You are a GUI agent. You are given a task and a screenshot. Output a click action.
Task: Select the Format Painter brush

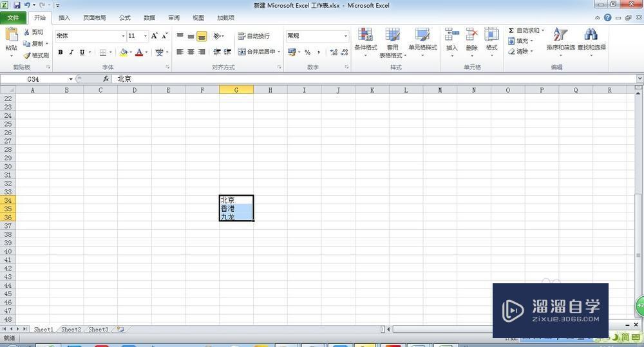tap(36, 55)
